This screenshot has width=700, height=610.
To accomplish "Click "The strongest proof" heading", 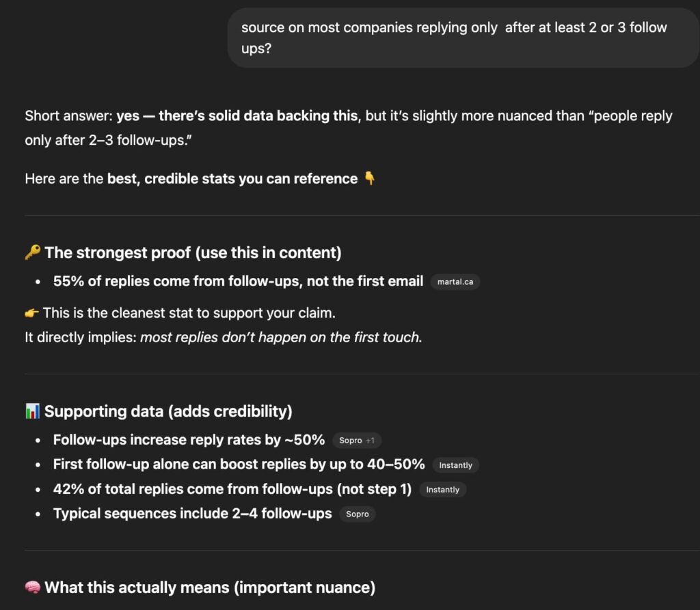I will coord(193,253).
